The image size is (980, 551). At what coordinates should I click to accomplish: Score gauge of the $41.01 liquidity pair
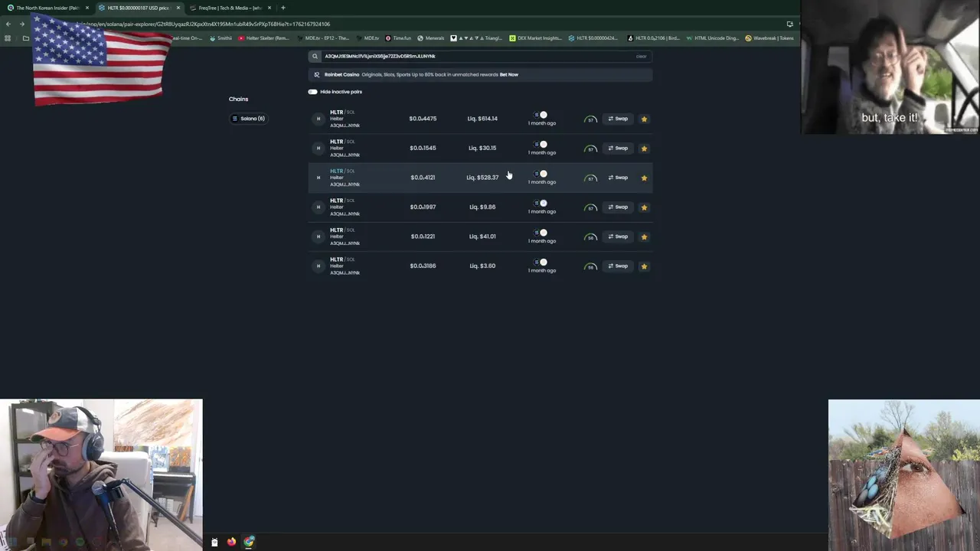tap(590, 237)
